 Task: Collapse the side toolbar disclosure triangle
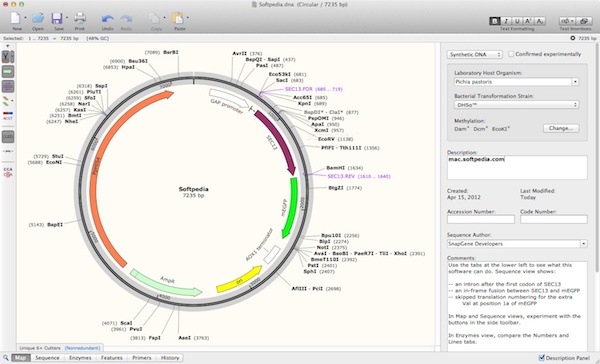(x=7, y=46)
